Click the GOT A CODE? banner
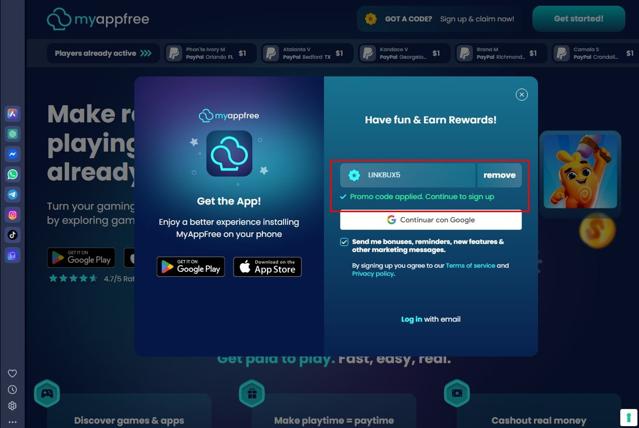Screen dimensions: 639x428 pyautogui.click(x=441, y=19)
